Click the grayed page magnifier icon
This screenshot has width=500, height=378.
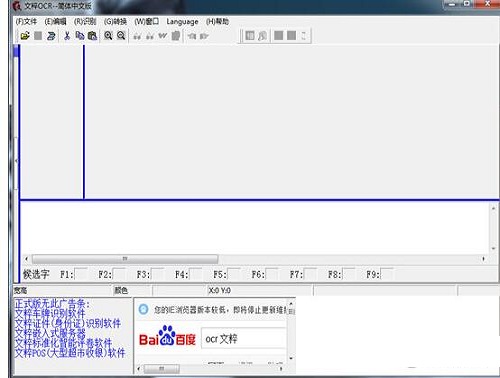[x=262, y=35]
